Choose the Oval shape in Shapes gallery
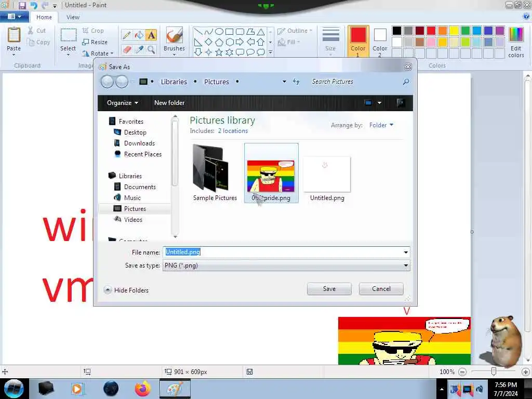532x399 pixels. (219, 32)
